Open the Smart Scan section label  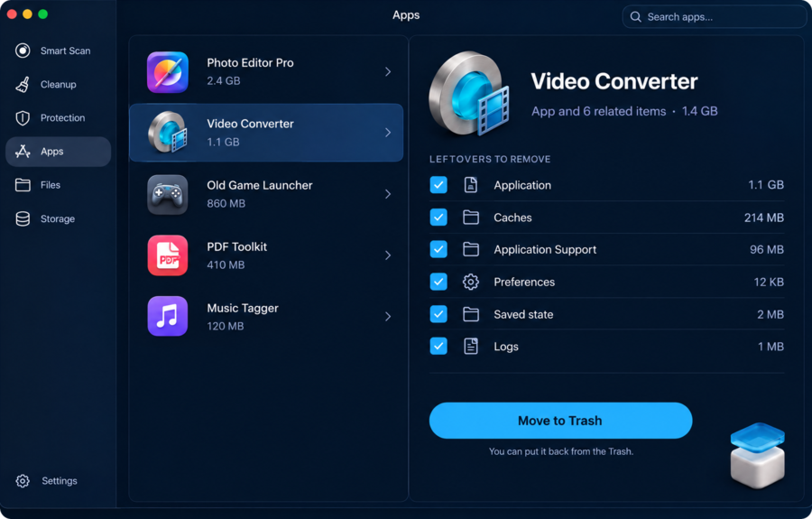(x=65, y=51)
